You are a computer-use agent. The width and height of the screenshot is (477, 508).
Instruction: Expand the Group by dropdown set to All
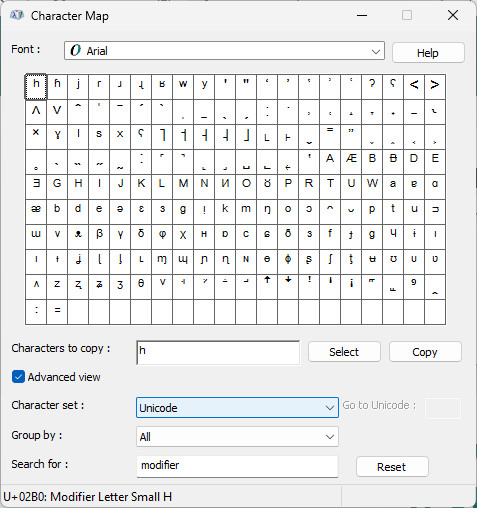(237, 437)
